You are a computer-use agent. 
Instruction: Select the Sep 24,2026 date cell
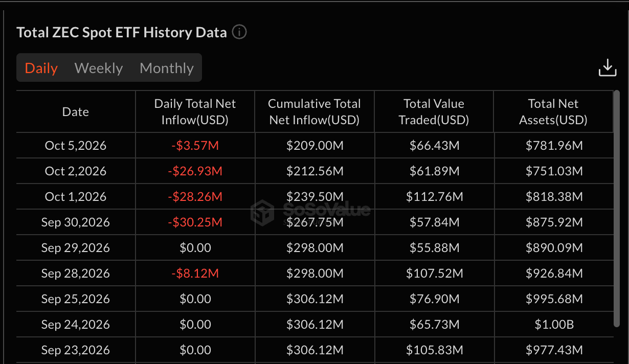point(76,325)
